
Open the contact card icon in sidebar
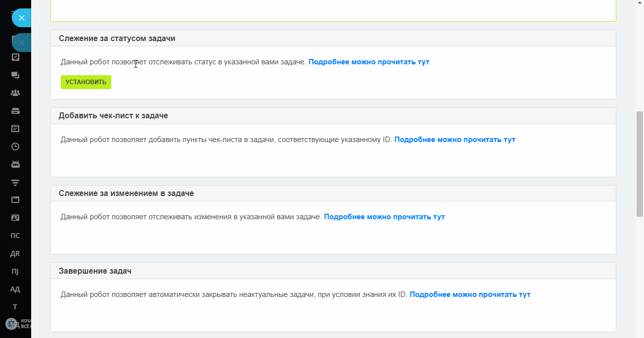pos(15,218)
